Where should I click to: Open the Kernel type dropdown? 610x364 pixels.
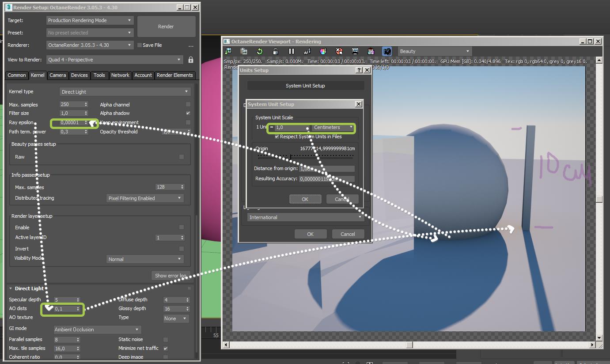pos(125,92)
